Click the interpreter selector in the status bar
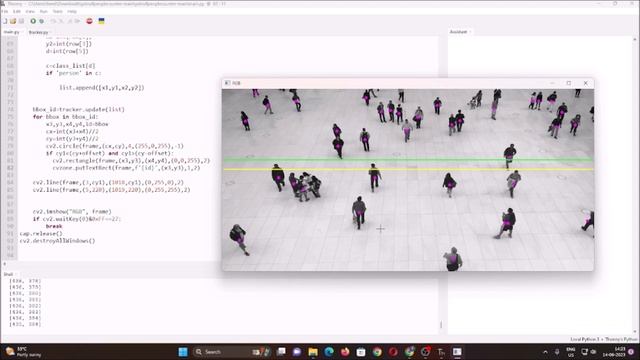This screenshot has width=640, height=360. tap(604, 339)
